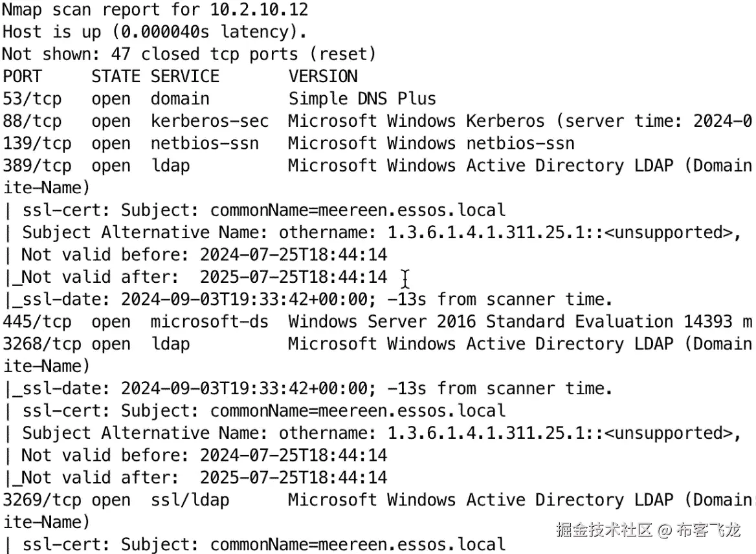Click the 389/tcp port entry

pos(37,166)
